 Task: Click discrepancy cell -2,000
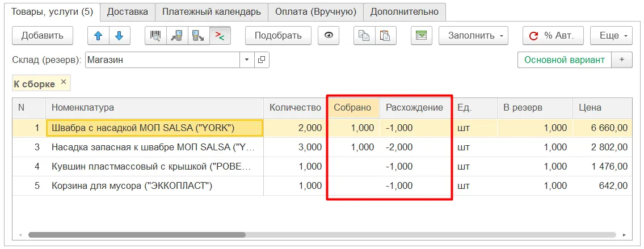click(415, 147)
